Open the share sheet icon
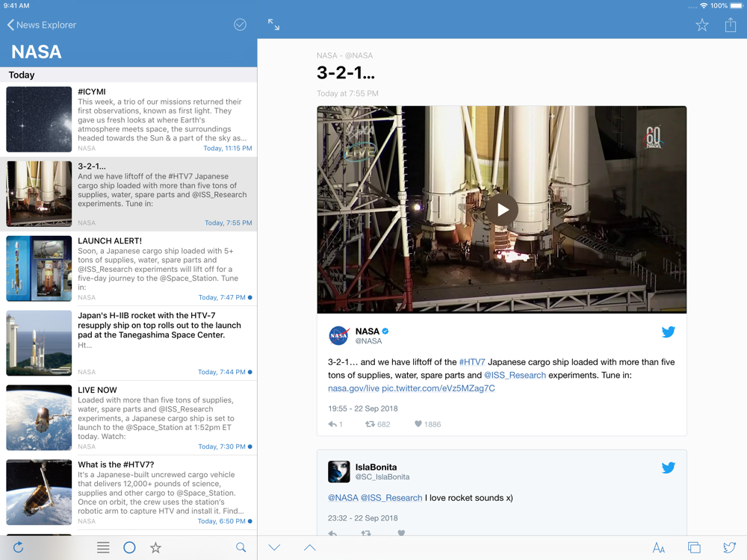This screenshot has height=560, width=747. tap(731, 25)
